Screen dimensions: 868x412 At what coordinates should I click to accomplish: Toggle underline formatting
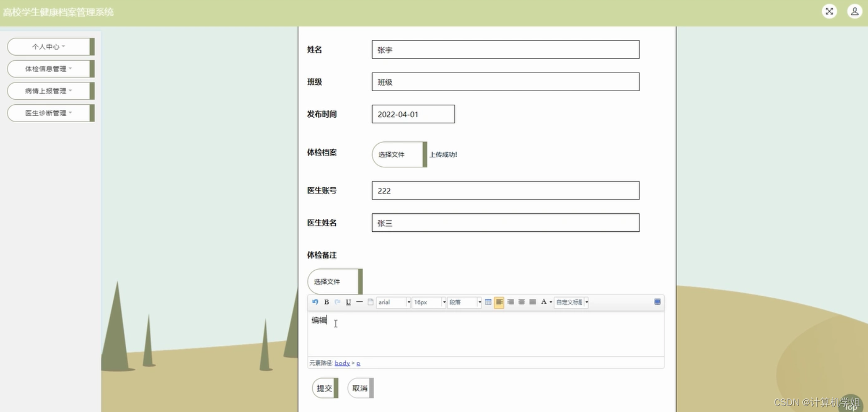click(x=348, y=302)
